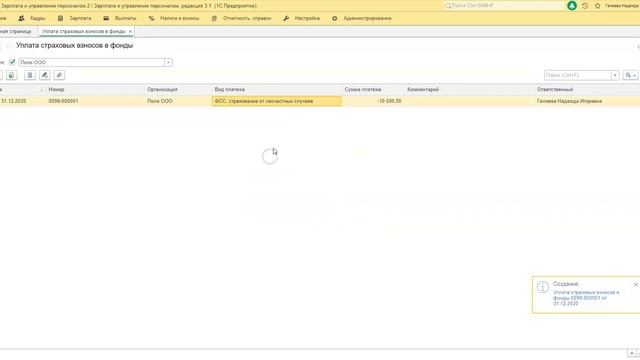
Task: Sort by the Сумма платежа column header
Action: 363,89
